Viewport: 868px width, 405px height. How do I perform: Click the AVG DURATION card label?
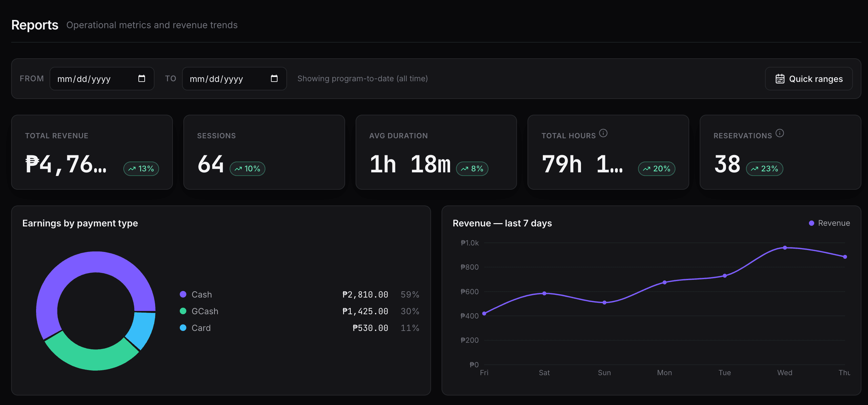pos(398,136)
